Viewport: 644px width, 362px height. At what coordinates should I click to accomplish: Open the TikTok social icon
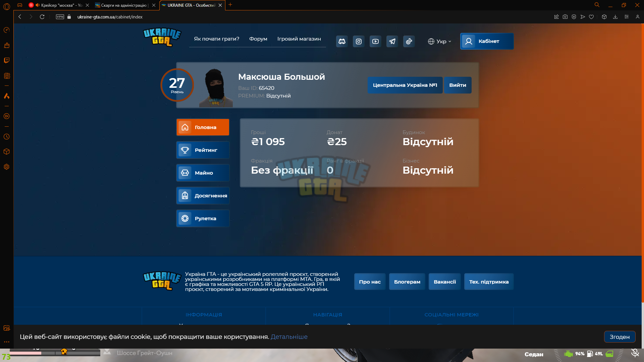pos(409,41)
